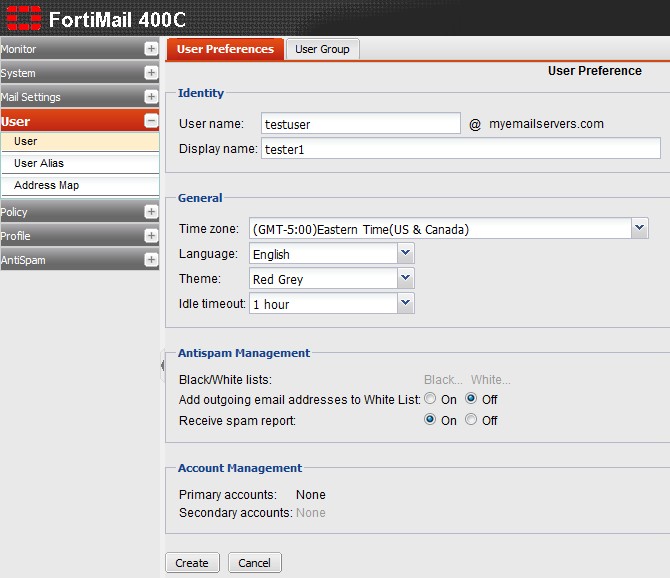Click the User name input field

[x=361, y=123]
